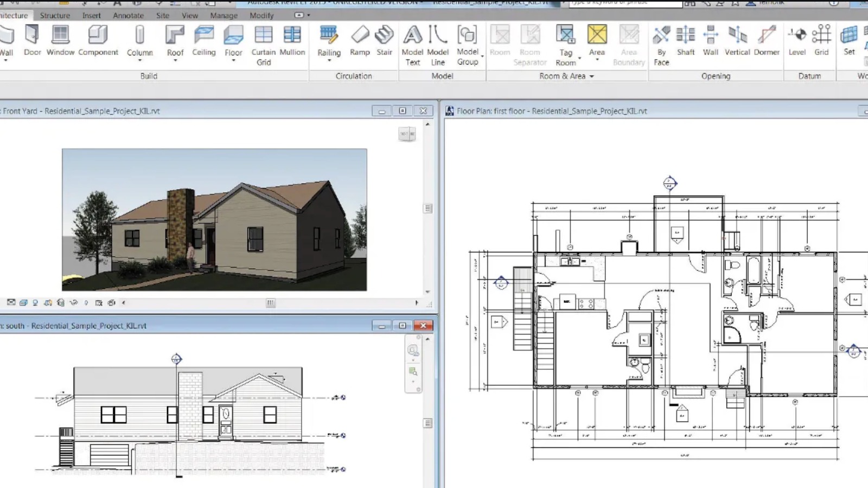The image size is (868, 488).
Task: Open the Model Group dropdown arrow
Action: [482, 56]
